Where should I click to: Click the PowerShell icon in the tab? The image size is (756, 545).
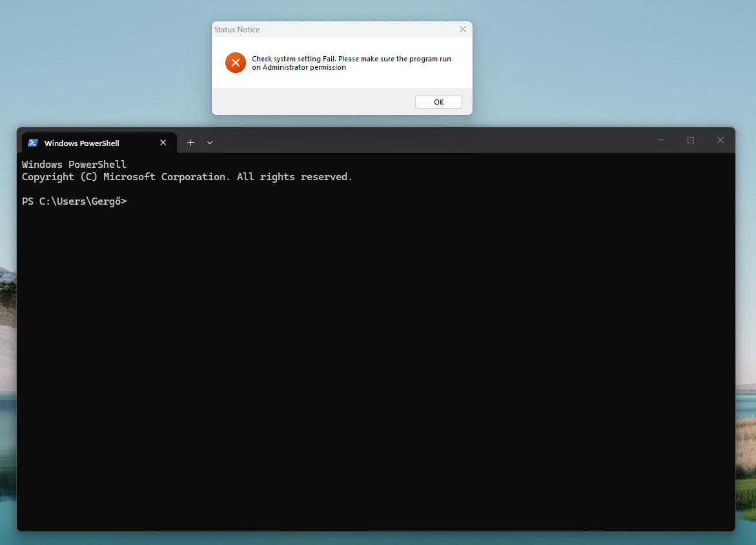(x=33, y=143)
